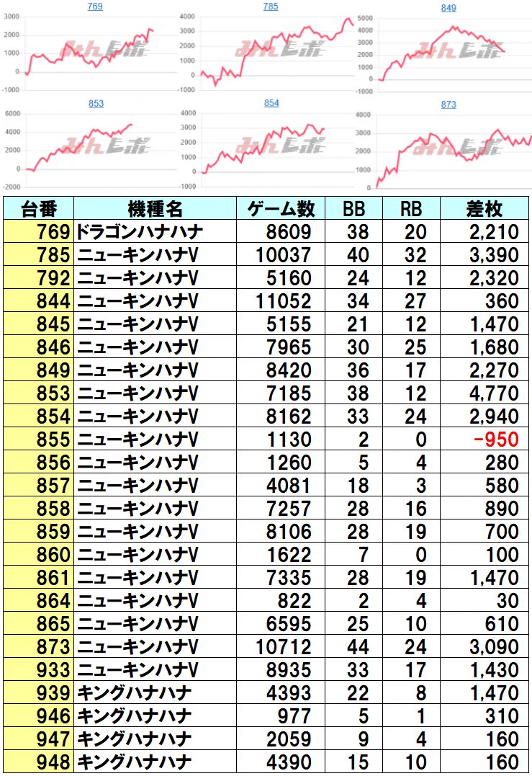Select the キングハナハナ cell in row 939
Image resolution: width=532 pixels, height=776 pixels.
[155, 692]
